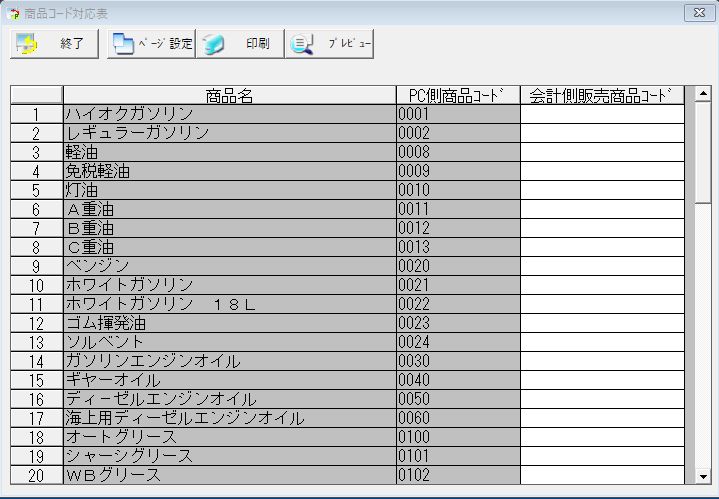Click the レギュラーガソリン product name cell
Screen dimensions: 719x499
coord(229,133)
